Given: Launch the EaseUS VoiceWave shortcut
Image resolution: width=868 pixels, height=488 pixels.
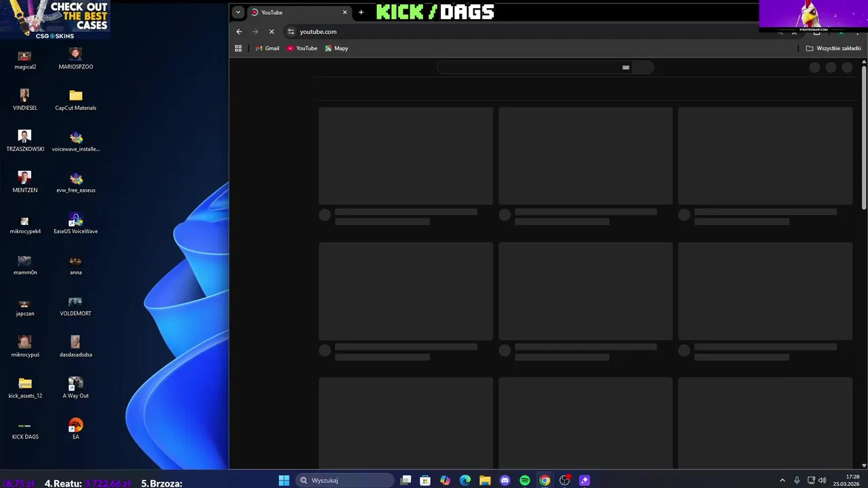Looking at the screenshot, I should point(76,224).
